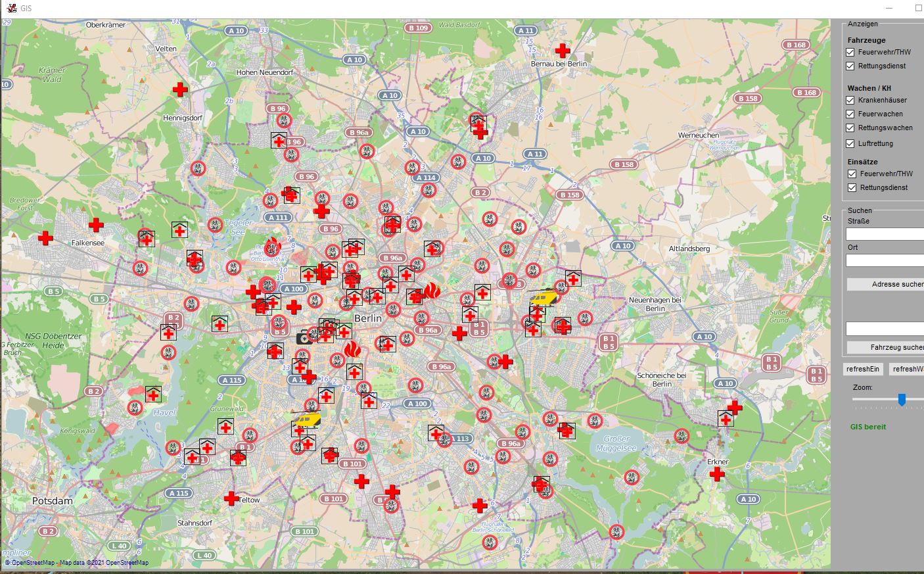Select the yellow rescue helicopter near Neuenhagen
This screenshot has height=574, width=924.
tap(543, 297)
